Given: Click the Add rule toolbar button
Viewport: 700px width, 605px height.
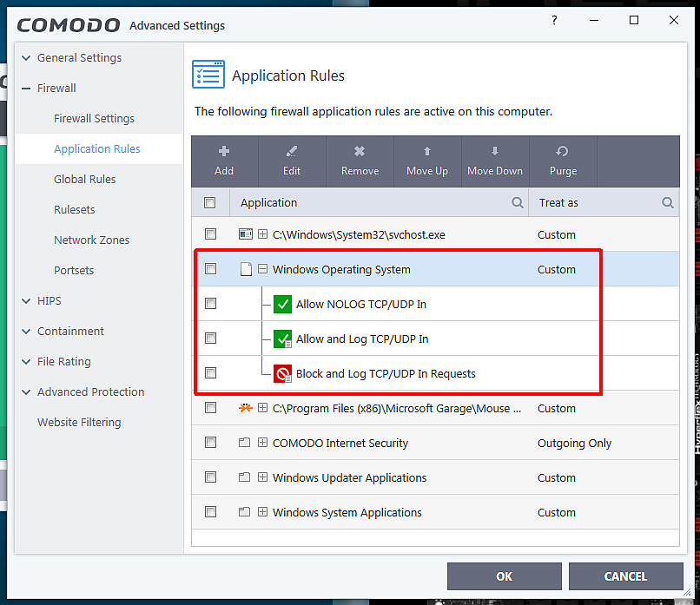Looking at the screenshot, I should pos(224,161).
